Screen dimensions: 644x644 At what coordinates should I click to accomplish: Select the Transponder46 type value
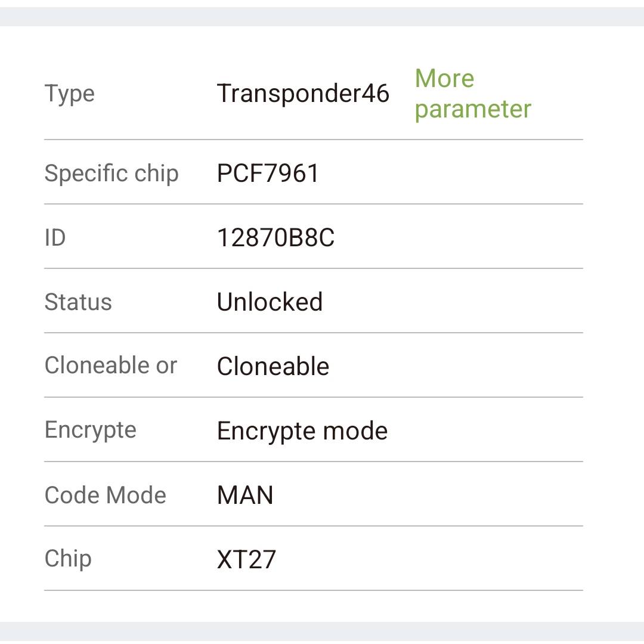click(303, 93)
